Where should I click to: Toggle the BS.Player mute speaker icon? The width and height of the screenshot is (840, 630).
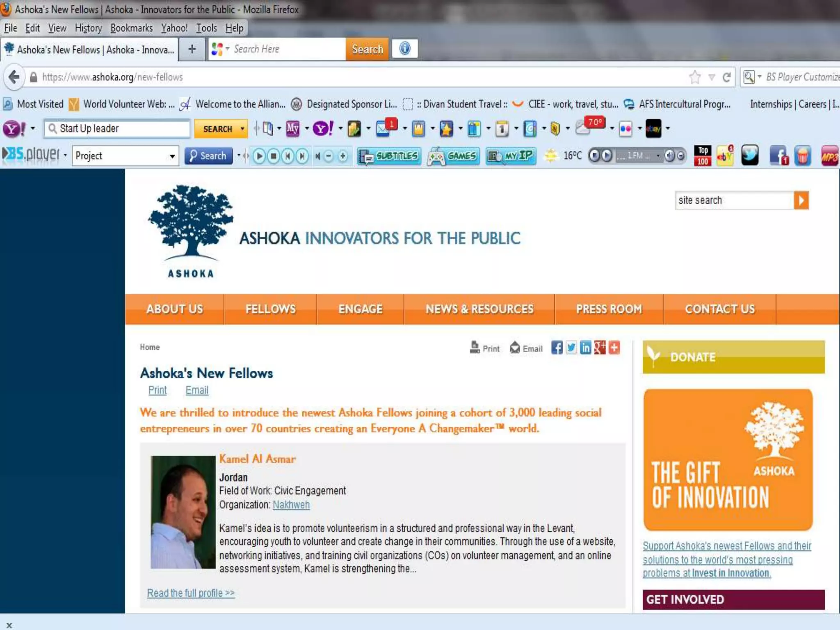point(317,156)
